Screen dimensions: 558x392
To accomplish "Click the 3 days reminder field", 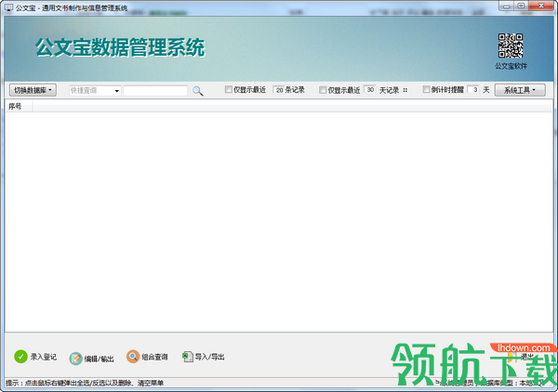I will pos(473,90).
